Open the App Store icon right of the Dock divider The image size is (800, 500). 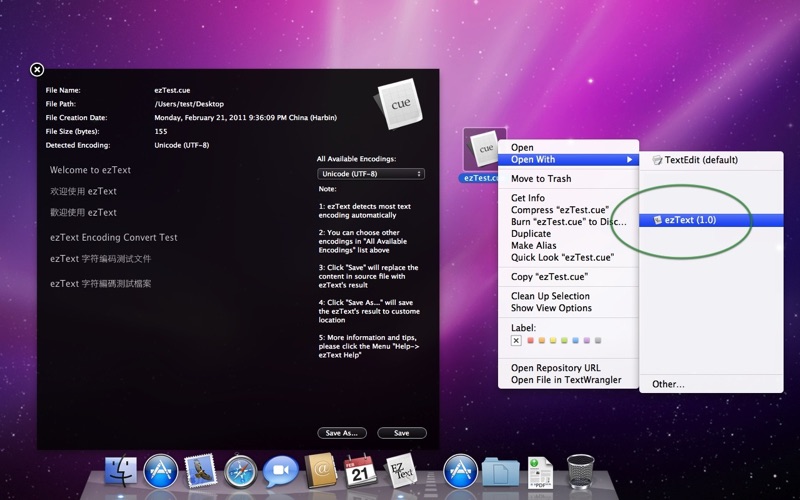click(x=460, y=471)
